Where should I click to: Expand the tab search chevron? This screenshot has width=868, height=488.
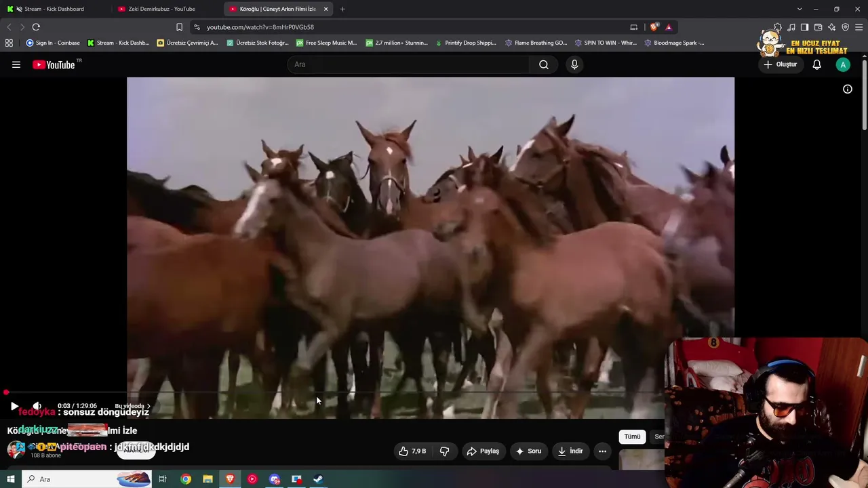800,9
